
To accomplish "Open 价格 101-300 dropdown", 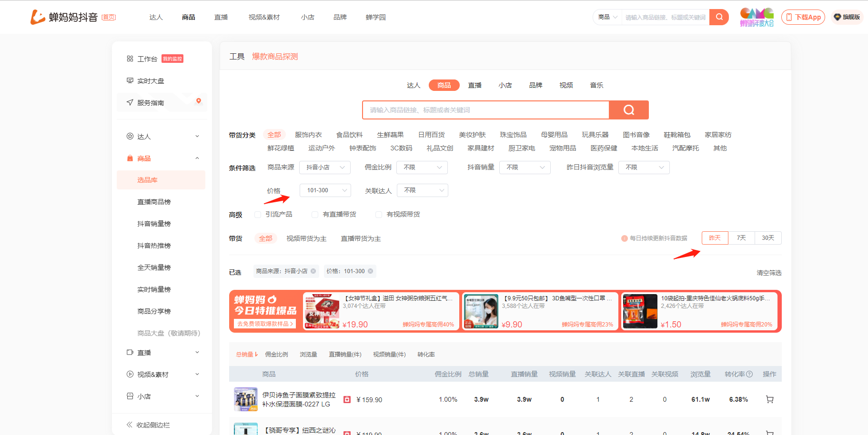I will tap(325, 190).
